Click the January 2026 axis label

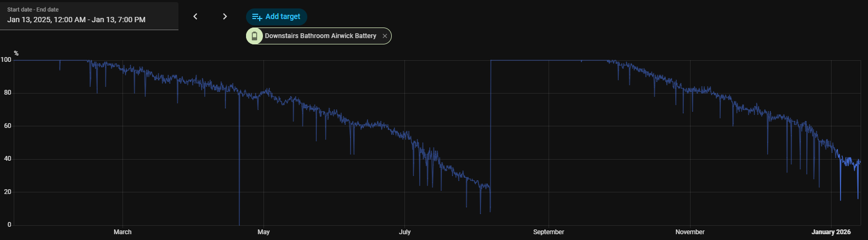click(831, 232)
